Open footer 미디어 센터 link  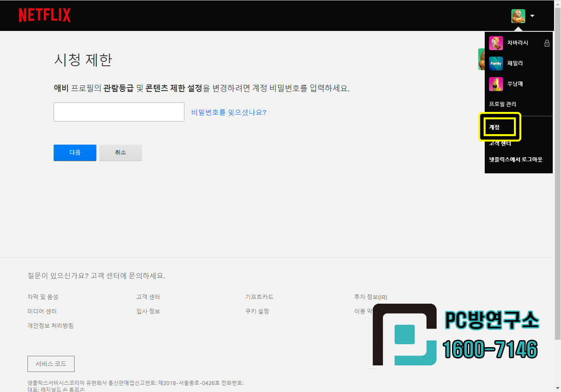tap(42, 311)
